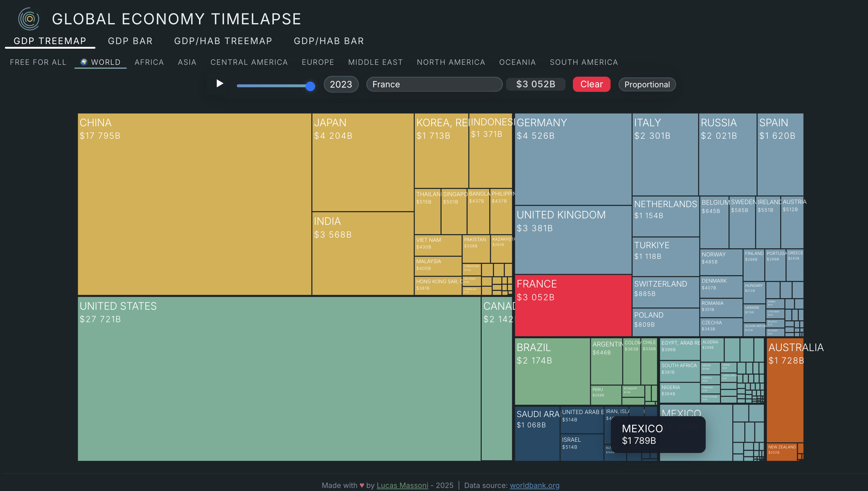Screen dimensions: 868x491
Task: Select the GDP/HAB Bar tab
Action: (329, 41)
